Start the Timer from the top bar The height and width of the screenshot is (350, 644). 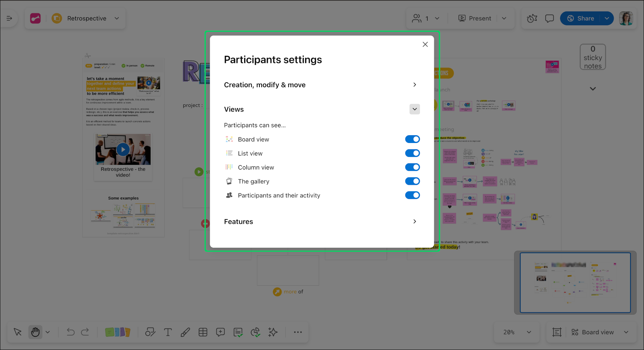coord(532,18)
